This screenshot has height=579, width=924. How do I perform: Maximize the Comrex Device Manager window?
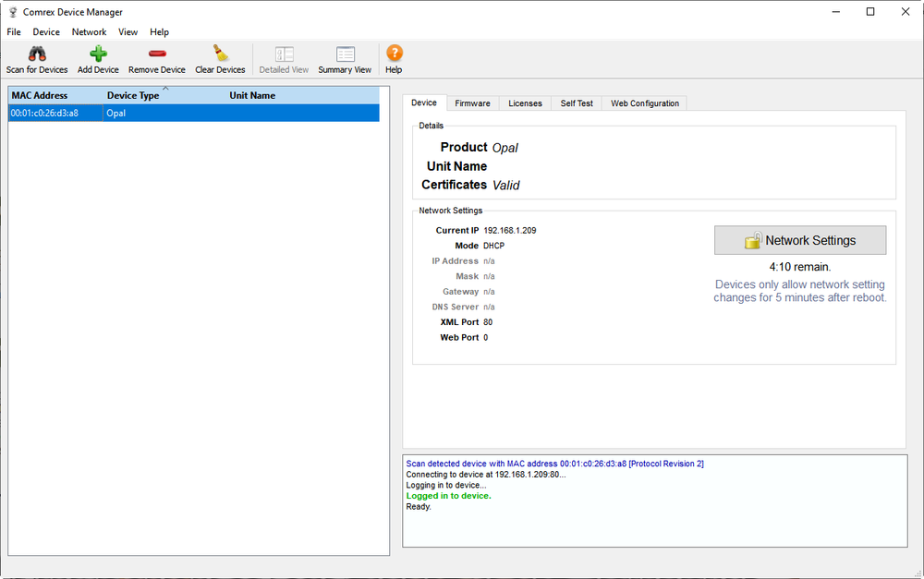point(870,12)
